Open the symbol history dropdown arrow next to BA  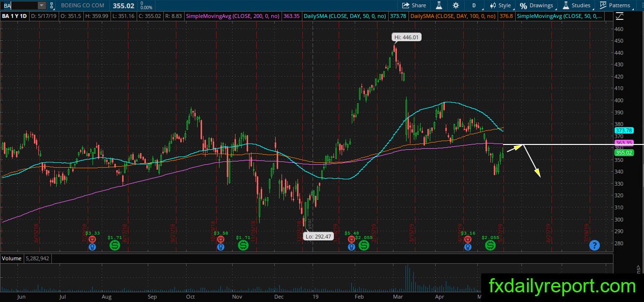click(x=42, y=5)
